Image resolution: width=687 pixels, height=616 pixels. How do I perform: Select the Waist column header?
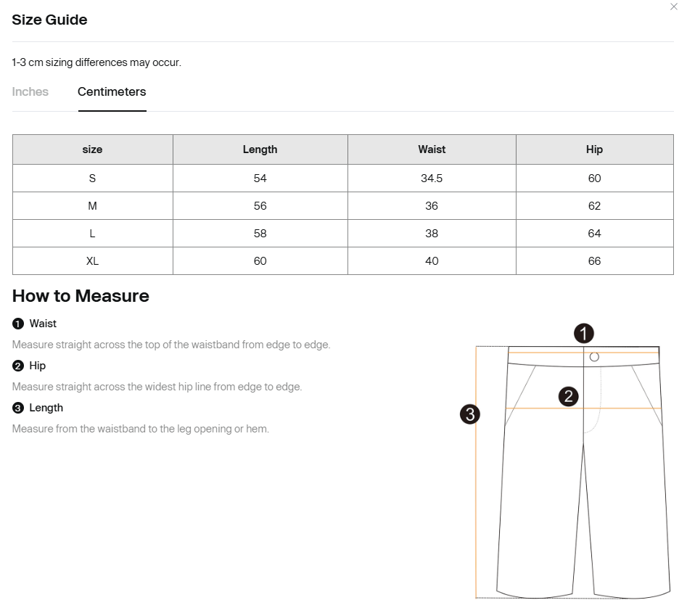coord(432,149)
